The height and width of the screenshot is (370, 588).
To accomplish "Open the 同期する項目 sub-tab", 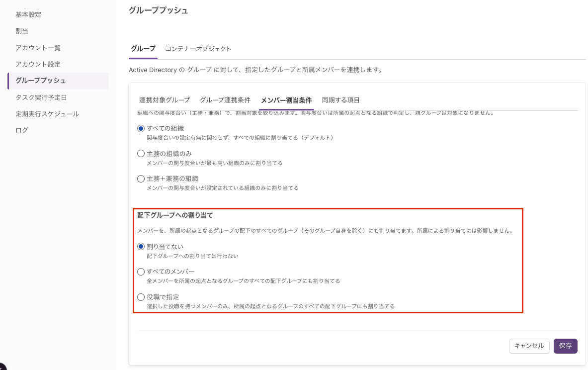I will pos(340,100).
